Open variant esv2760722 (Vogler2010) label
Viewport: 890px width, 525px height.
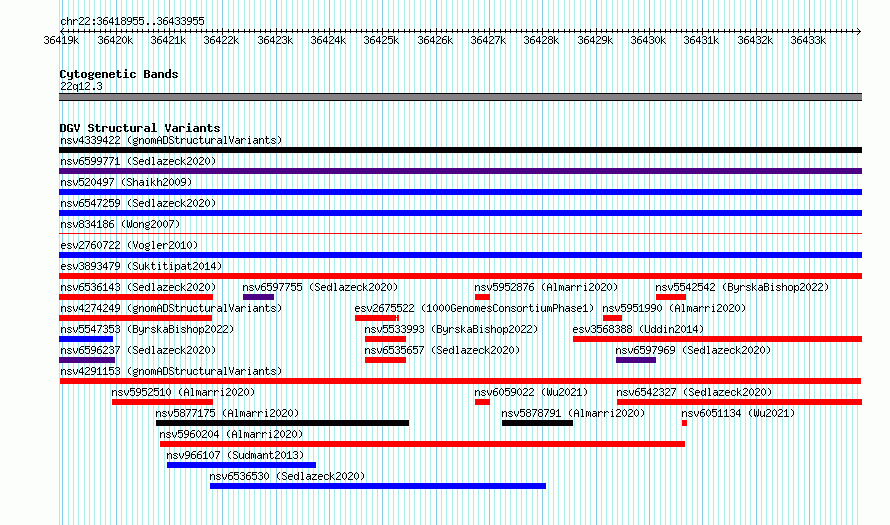129,245
